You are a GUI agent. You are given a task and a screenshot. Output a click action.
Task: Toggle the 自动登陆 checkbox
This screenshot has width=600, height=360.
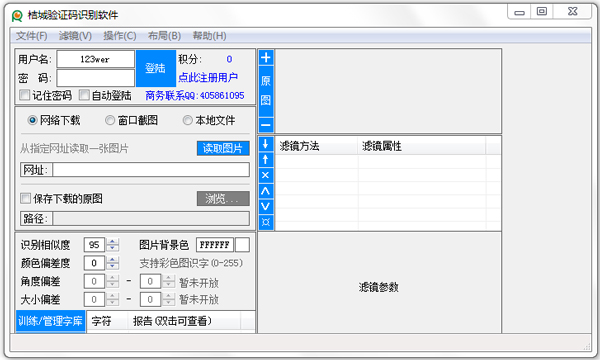coord(84,95)
